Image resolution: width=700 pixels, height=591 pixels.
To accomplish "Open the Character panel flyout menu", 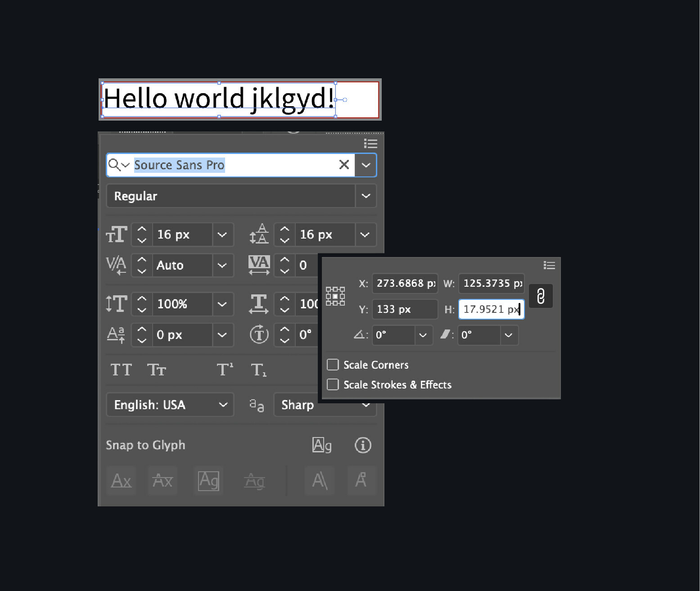I will 370,144.
